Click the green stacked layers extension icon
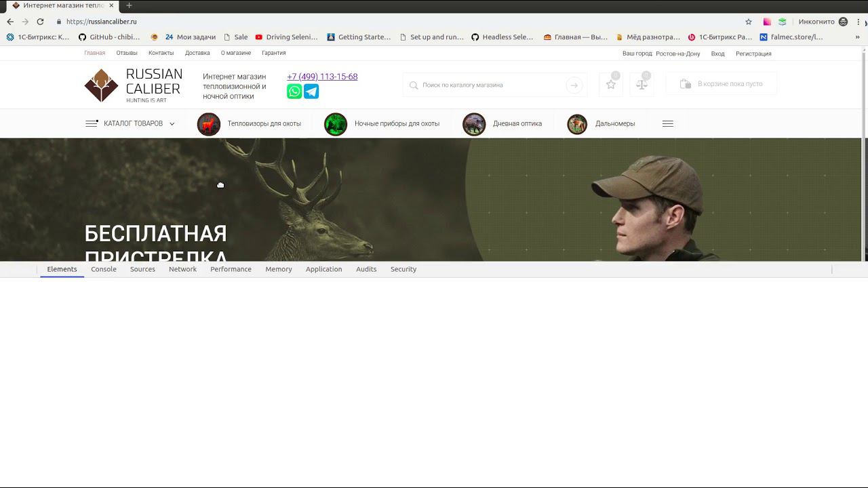 782,22
